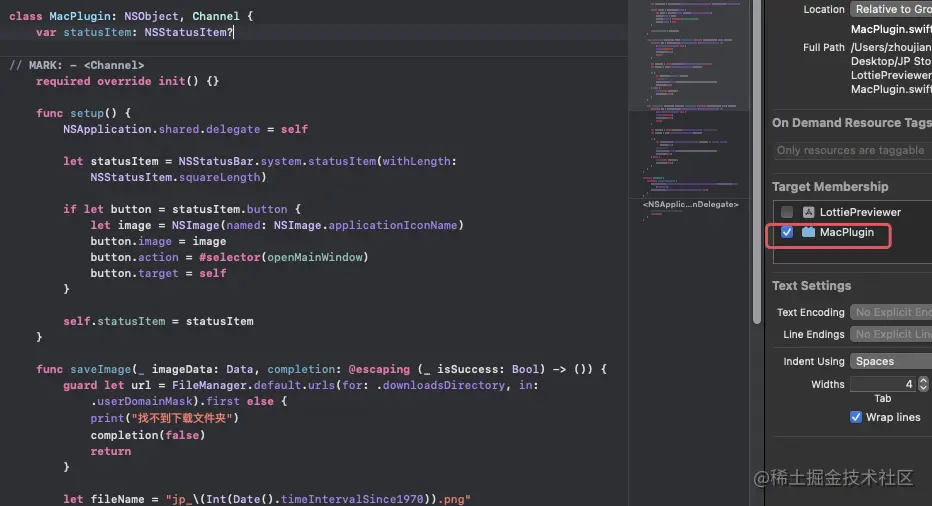Open the Location 'Relative to Group' dropdown
The width and height of the screenshot is (932, 506).
pyautogui.click(x=891, y=10)
